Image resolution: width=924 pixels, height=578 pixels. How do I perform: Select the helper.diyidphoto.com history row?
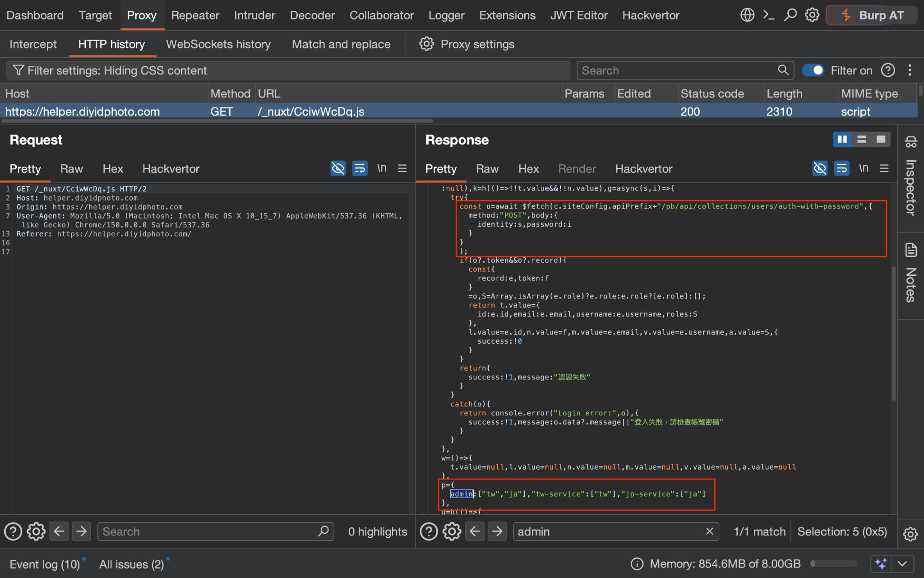tap(458, 112)
